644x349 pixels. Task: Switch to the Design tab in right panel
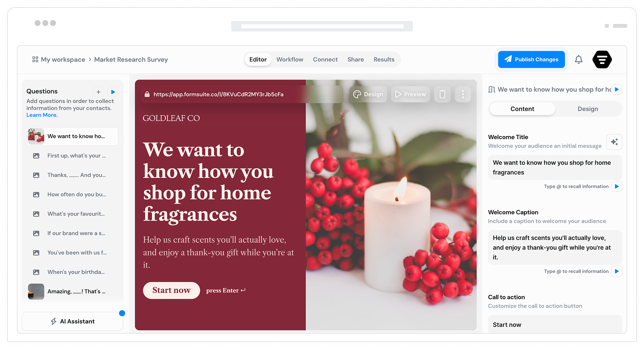[x=588, y=109]
